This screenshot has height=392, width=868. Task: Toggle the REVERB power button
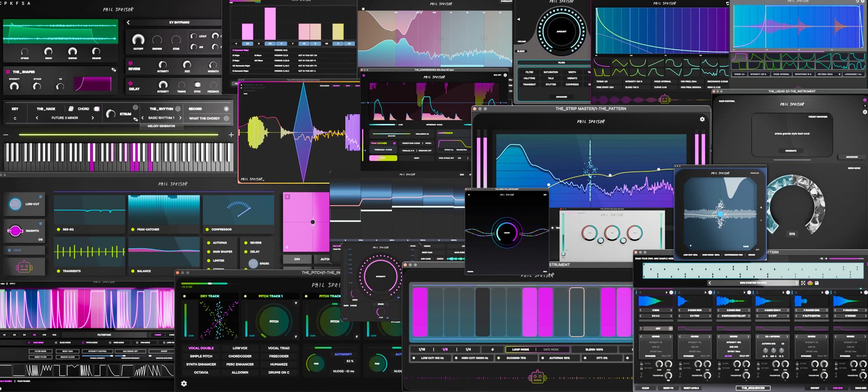pos(131,63)
